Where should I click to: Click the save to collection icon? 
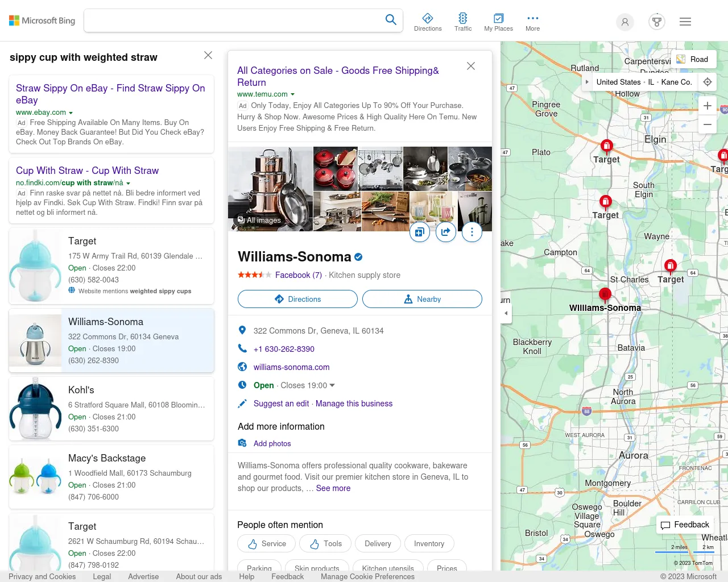pos(420,231)
